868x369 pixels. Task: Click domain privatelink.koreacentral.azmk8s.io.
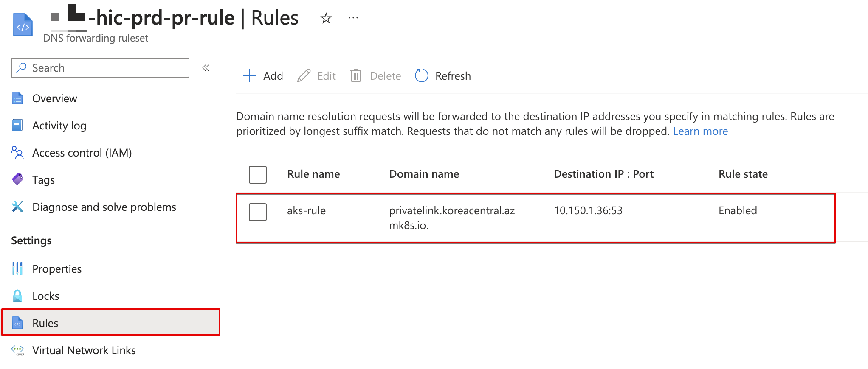(452, 218)
